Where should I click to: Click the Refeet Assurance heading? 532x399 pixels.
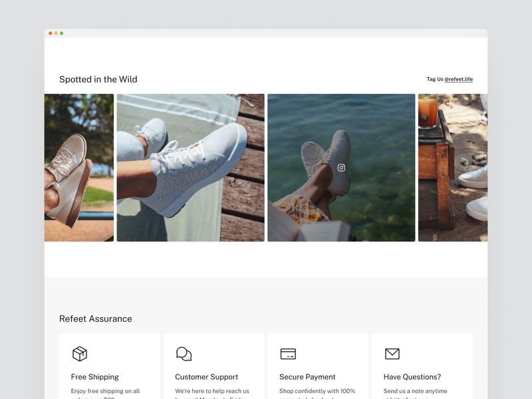[96, 319]
